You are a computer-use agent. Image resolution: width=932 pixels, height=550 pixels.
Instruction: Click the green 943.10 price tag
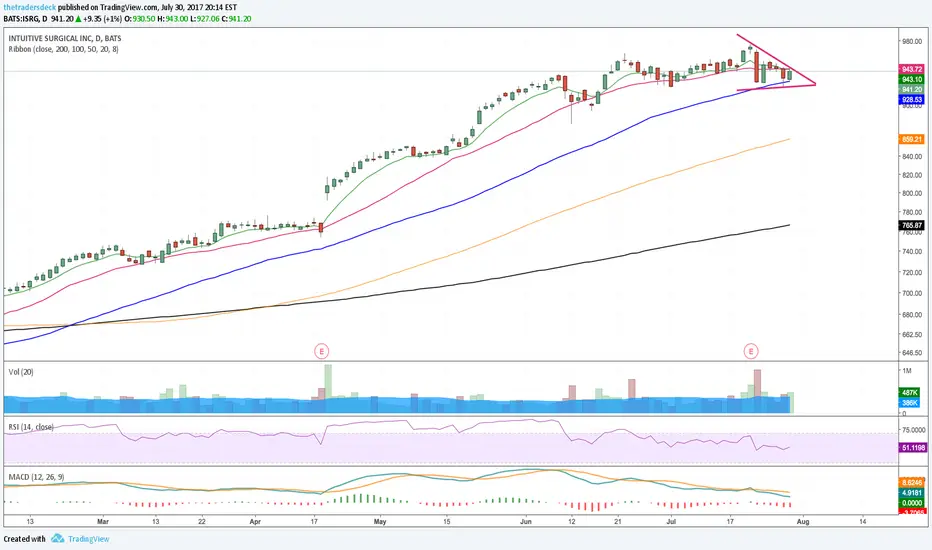pyautogui.click(x=912, y=80)
